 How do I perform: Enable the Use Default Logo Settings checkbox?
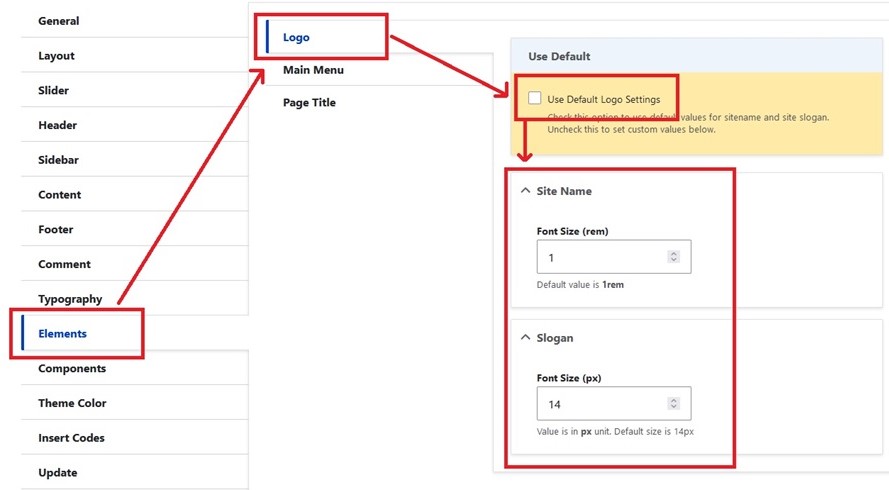click(535, 99)
